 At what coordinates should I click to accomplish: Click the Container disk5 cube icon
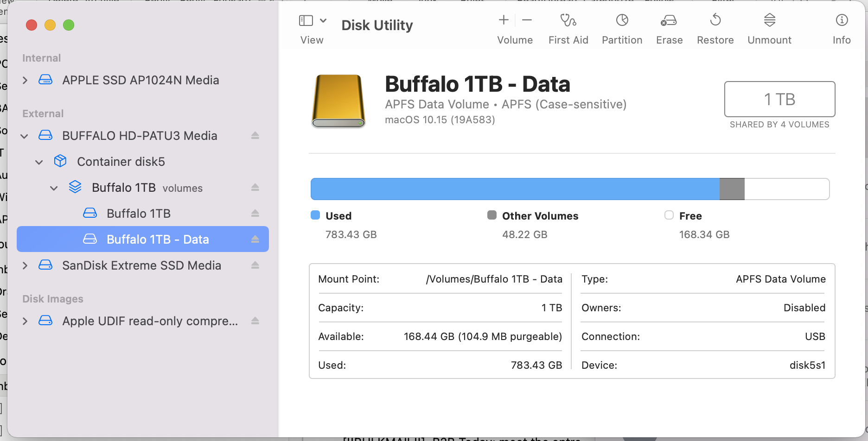tap(60, 161)
